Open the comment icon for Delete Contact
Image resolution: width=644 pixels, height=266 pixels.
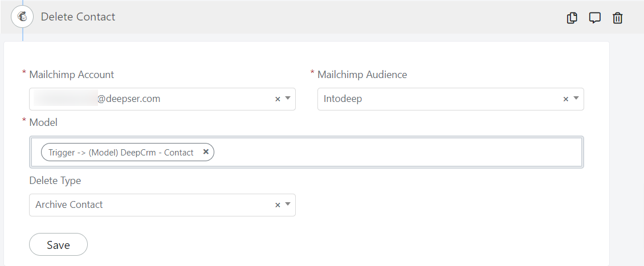595,18
